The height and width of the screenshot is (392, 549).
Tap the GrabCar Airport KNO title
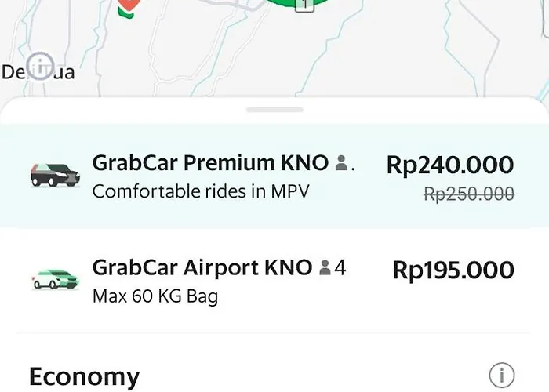(x=202, y=267)
